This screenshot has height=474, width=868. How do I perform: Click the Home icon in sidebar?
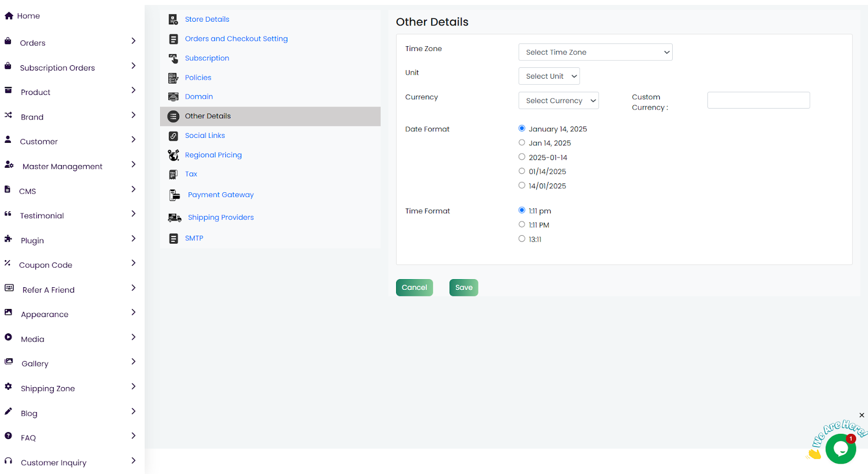[9, 16]
